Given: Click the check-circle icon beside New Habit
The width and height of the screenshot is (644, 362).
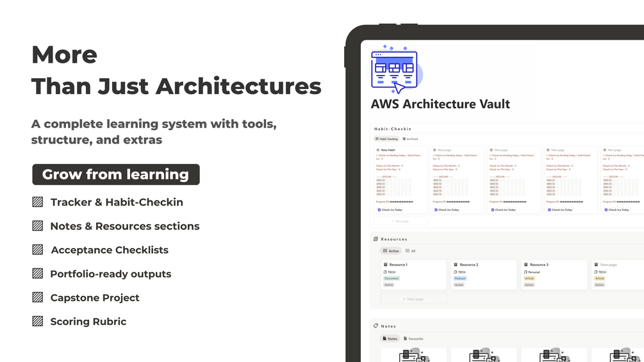Looking at the screenshot, I should [x=378, y=150].
